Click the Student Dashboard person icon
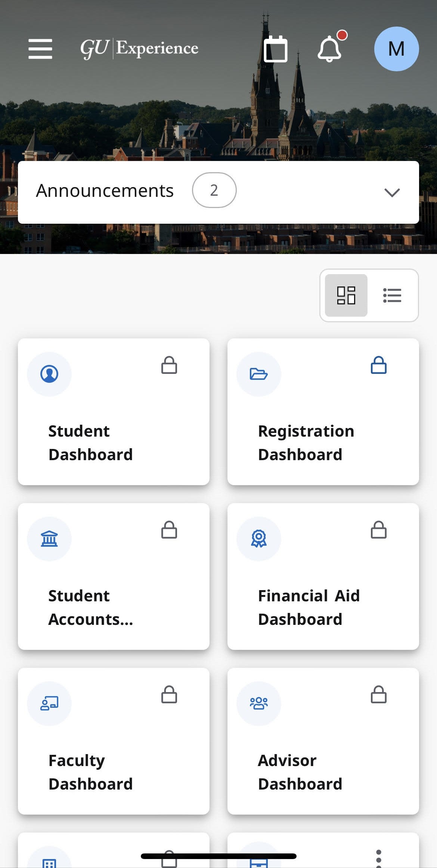 click(x=49, y=374)
